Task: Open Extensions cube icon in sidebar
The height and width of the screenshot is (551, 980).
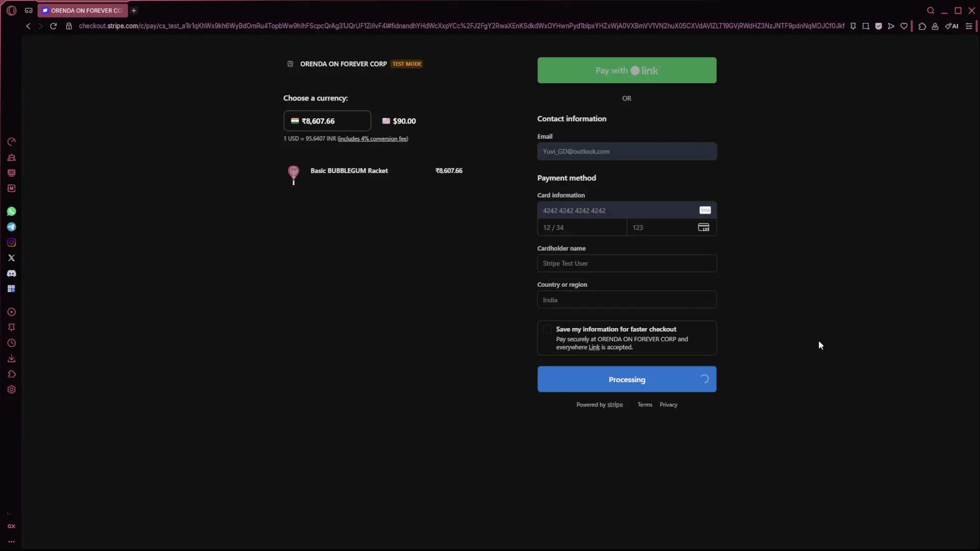Action: click(11, 374)
